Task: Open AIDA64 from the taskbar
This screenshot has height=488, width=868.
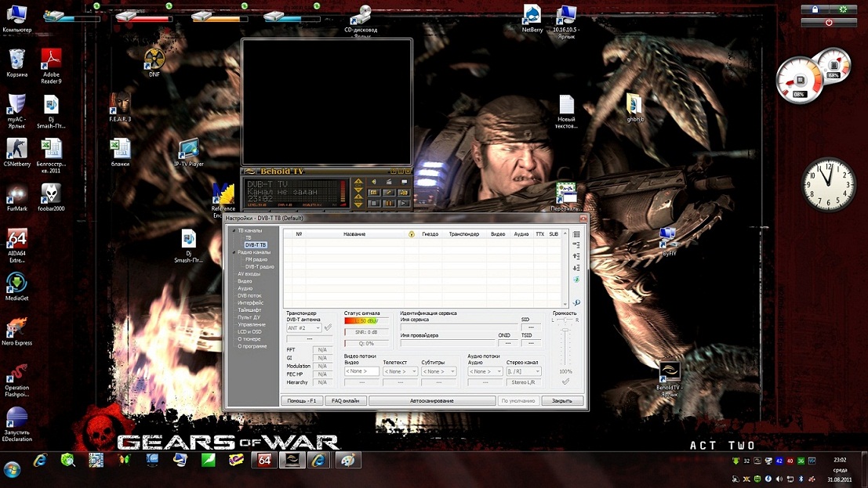Action: 264,461
